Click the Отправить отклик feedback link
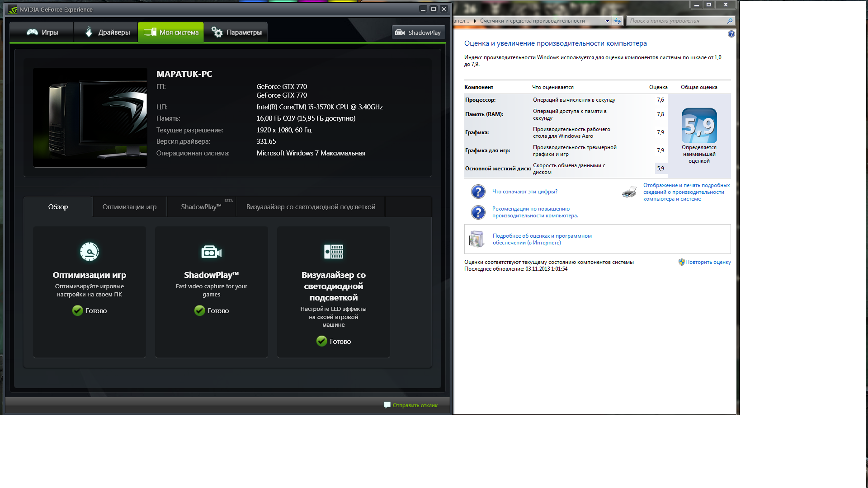 (415, 405)
